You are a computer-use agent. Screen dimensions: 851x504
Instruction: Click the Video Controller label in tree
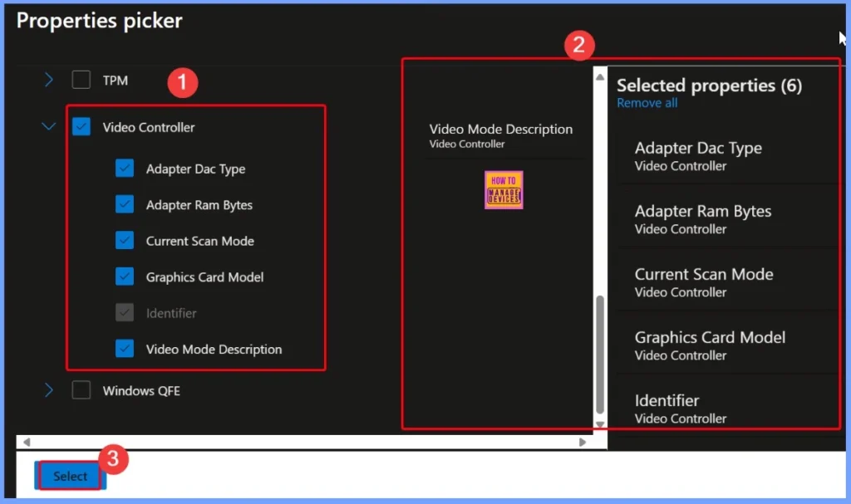[149, 128]
